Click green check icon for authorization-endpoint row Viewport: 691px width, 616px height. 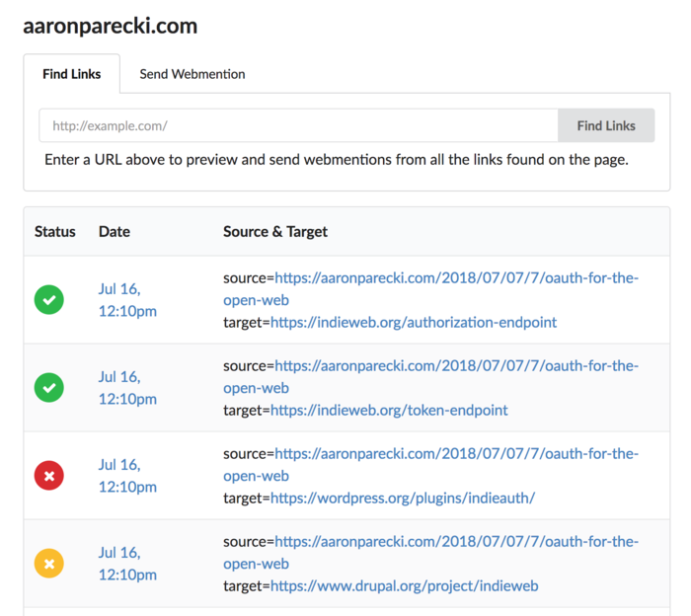point(49,300)
